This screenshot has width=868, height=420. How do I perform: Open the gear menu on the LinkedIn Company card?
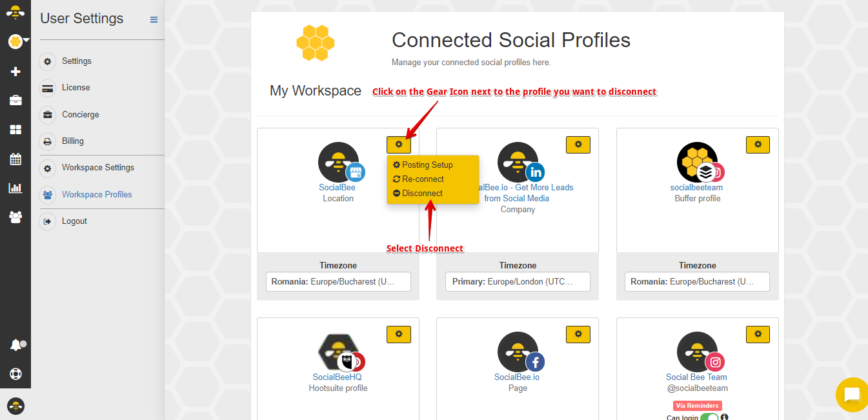[578, 145]
